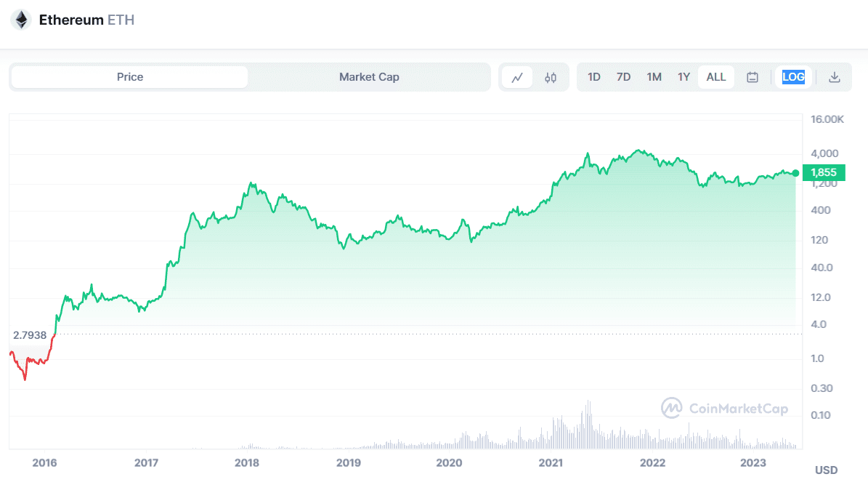
Task: Set time range to 1Y
Action: [x=684, y=77]
